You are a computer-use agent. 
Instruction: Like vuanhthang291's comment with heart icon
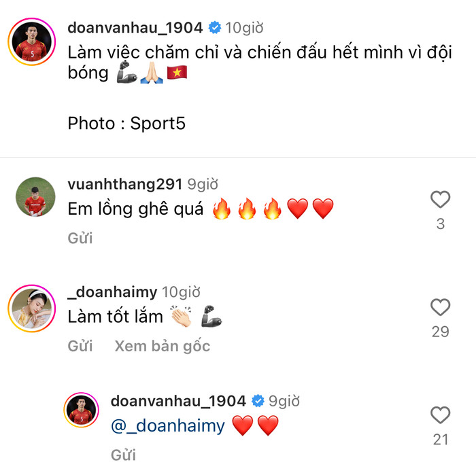click(440, 199)
